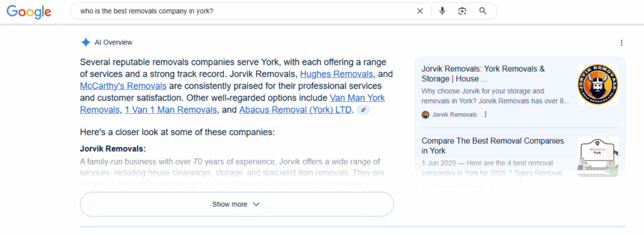
Task: Click the 'Jorvik Removals:' bold heading
Action: click(113, 148)
